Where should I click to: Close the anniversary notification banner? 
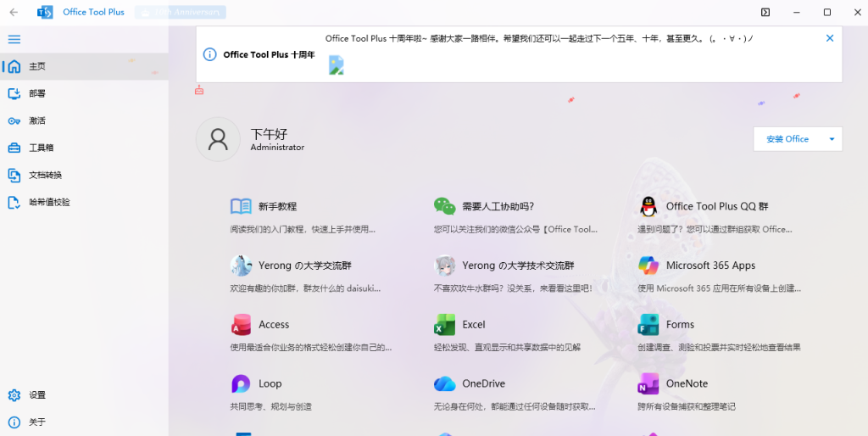[x=830, y=38]
